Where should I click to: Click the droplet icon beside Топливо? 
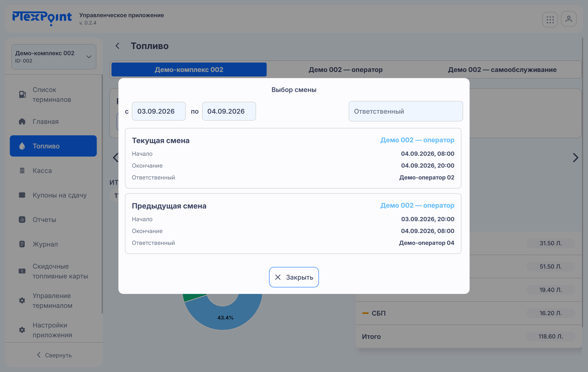[x=22, y=146]
